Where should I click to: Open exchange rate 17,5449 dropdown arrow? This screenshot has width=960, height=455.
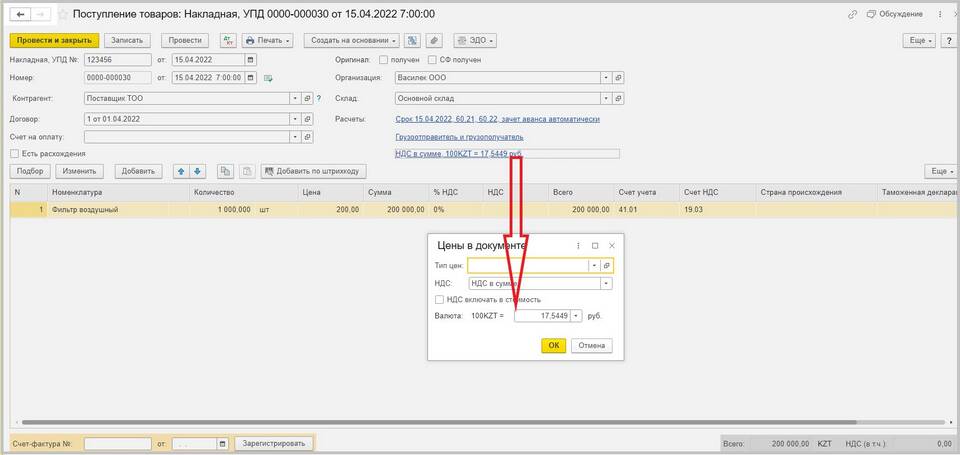point(577,316)
